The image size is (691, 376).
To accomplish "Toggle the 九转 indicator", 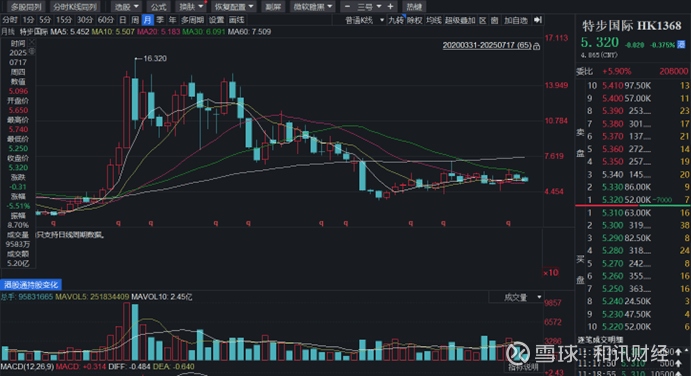I will point(396,20).
